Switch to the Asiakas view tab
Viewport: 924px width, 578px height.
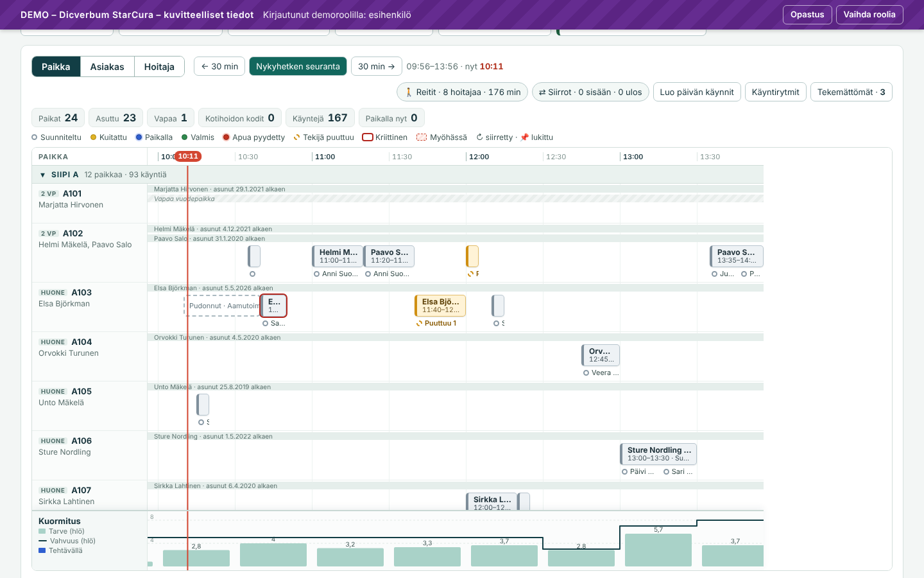click(107, 67)
